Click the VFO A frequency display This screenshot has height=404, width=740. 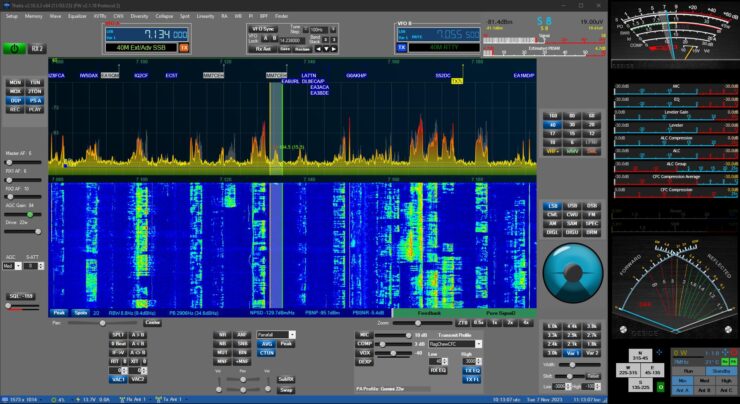click(147, 34)
